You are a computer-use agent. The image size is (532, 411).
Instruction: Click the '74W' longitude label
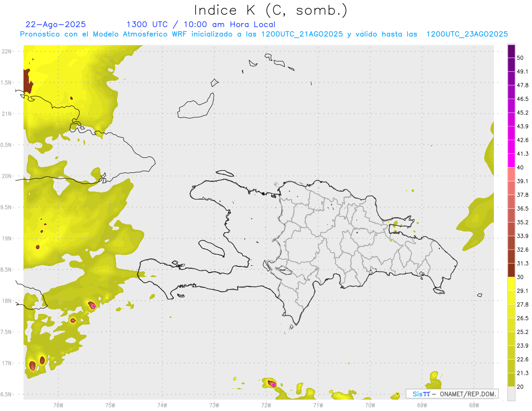click(162, 405)
